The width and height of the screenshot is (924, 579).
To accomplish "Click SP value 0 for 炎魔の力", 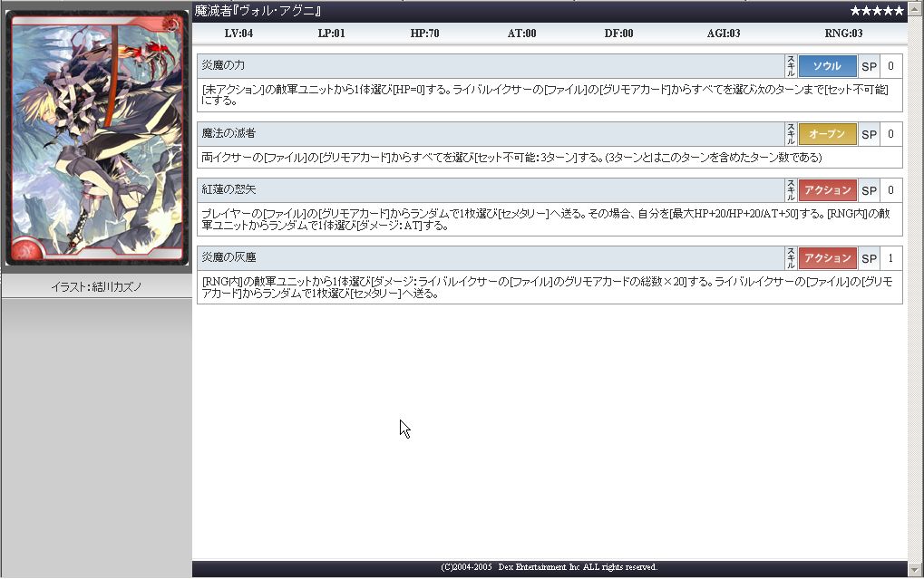I will [x=890, y=66].
